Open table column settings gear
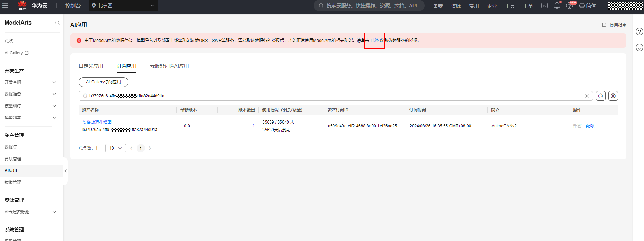 pyautogui.click(x=613, y=96)
